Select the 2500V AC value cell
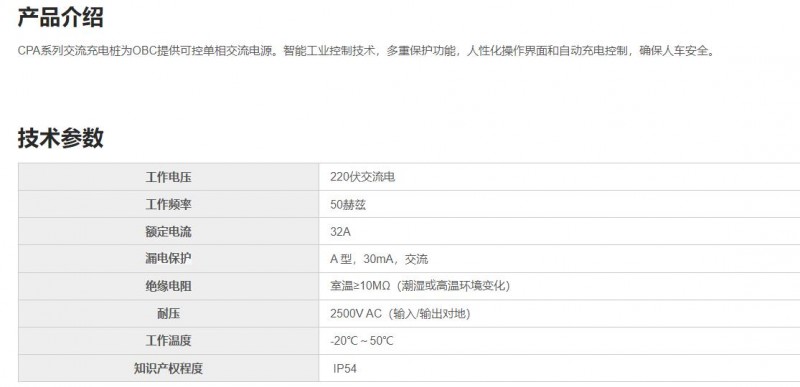Screen dimensions: 800x387 (560, 314)
